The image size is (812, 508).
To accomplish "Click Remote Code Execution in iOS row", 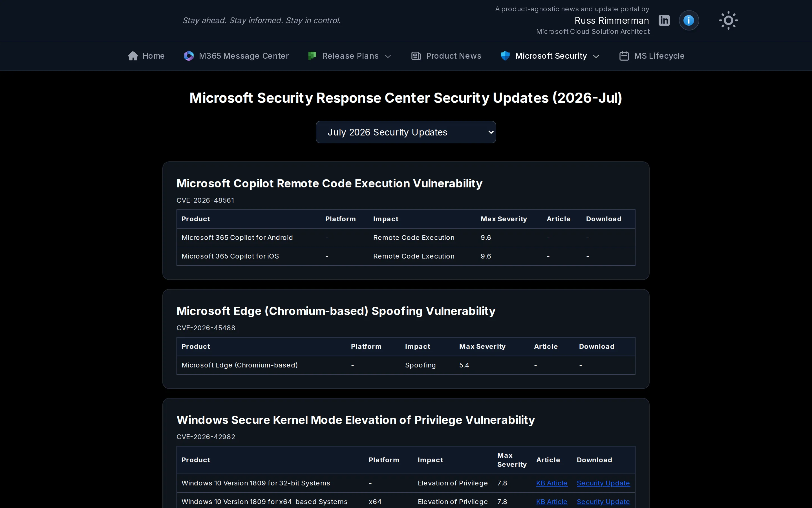I will point(414,256).
